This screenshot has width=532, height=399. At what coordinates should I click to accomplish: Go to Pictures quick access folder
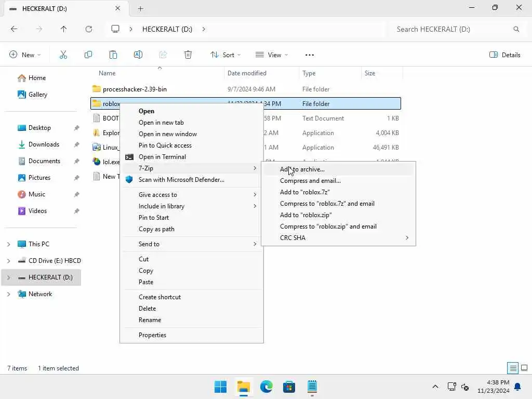tap(39, 178)
